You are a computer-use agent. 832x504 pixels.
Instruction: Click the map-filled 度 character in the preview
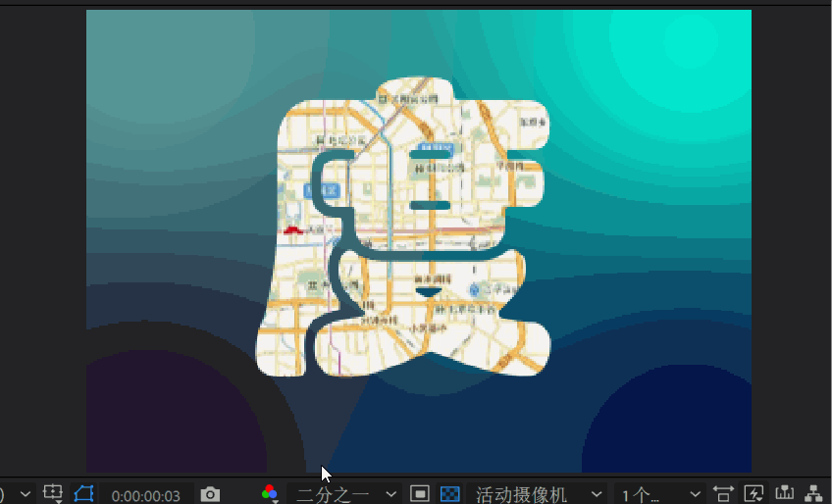pyautogui.click(x=403, y=227)
